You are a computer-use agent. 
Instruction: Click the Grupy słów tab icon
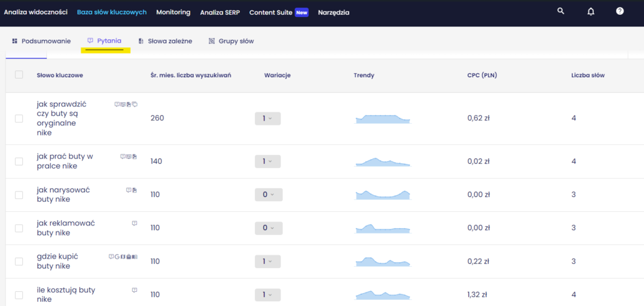[x=212, y=41]
